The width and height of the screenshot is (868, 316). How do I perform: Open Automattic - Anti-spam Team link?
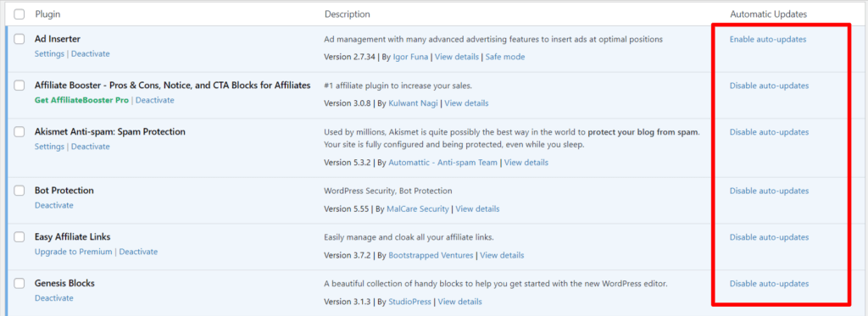click(442, 163)
